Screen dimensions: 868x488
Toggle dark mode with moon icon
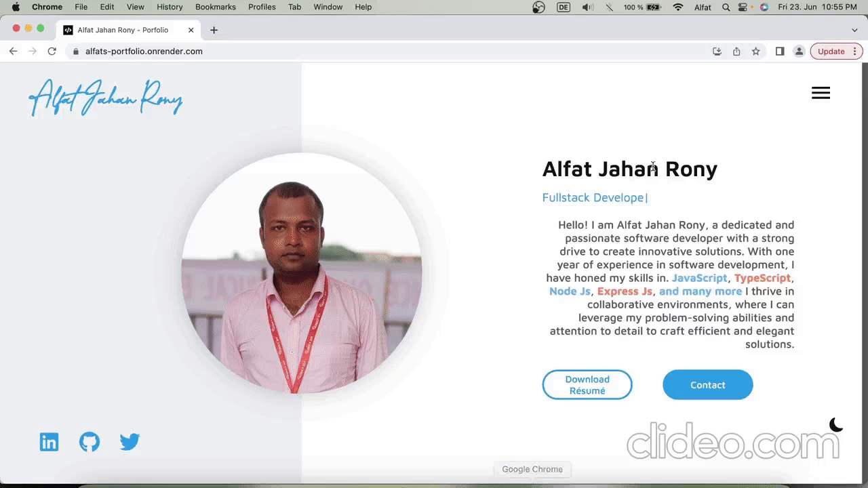click(836, 425)
